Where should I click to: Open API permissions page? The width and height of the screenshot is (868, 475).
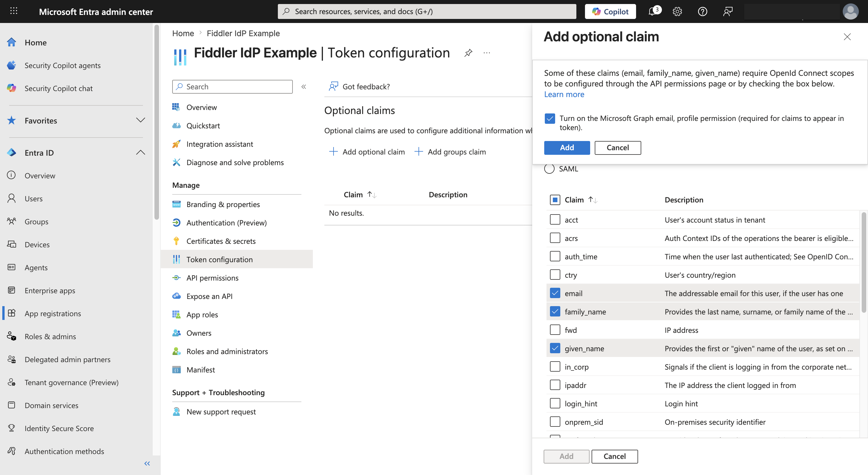(x=212, y=278)
